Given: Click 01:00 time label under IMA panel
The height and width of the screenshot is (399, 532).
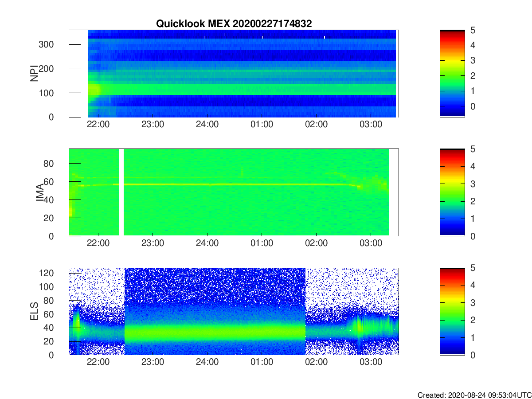Looking at the screenshot, I should (x=262, y=243).
